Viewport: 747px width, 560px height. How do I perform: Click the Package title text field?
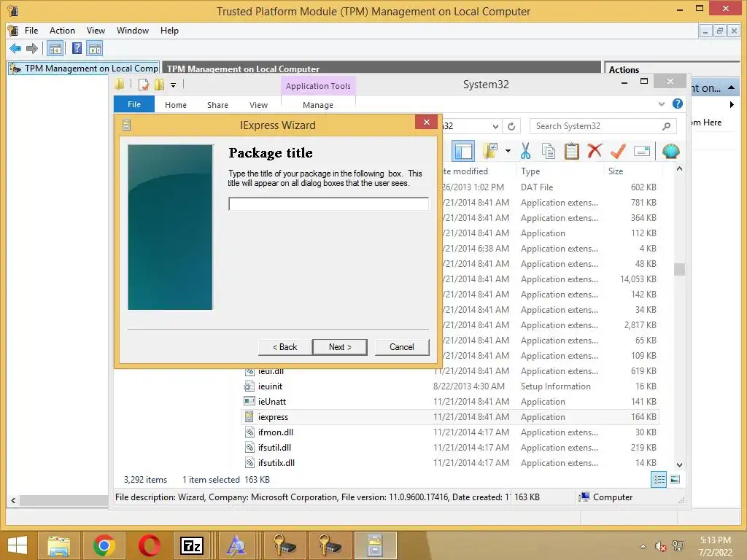pos(328,204)
